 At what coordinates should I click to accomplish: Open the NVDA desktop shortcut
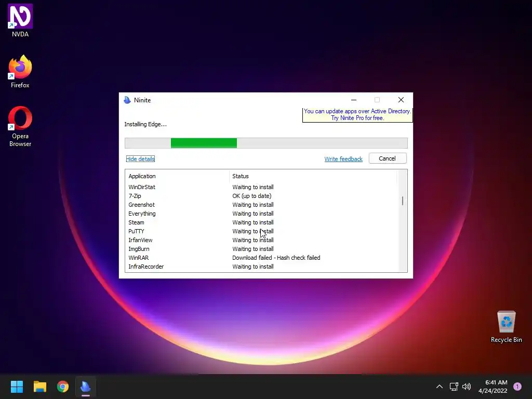click(20, 20)
